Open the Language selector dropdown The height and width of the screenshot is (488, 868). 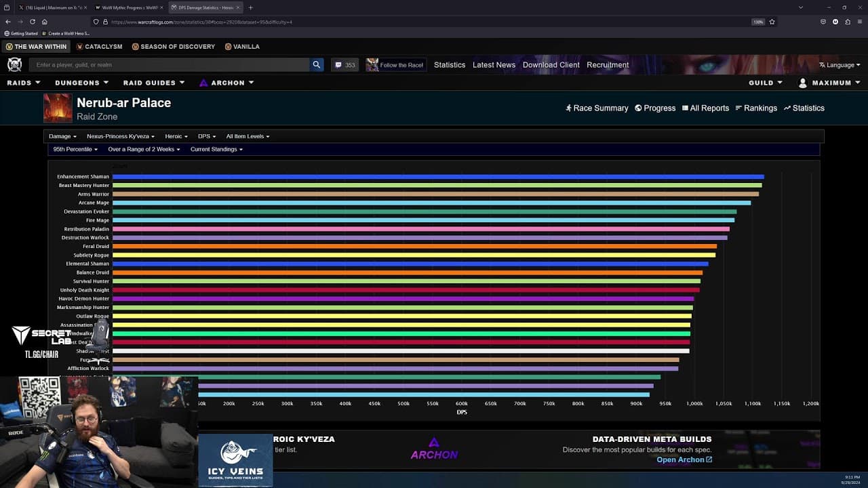(x=840, y=65)
